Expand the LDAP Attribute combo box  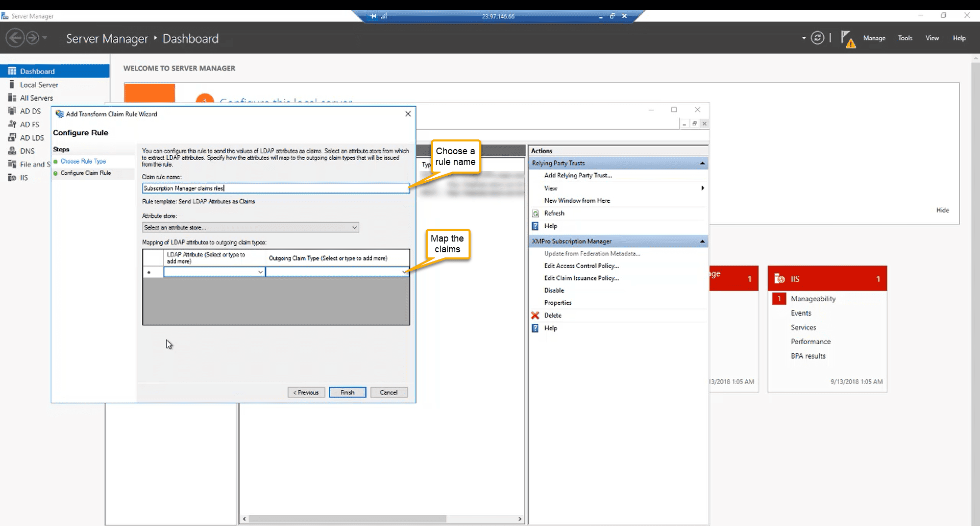tap(260, 272)
